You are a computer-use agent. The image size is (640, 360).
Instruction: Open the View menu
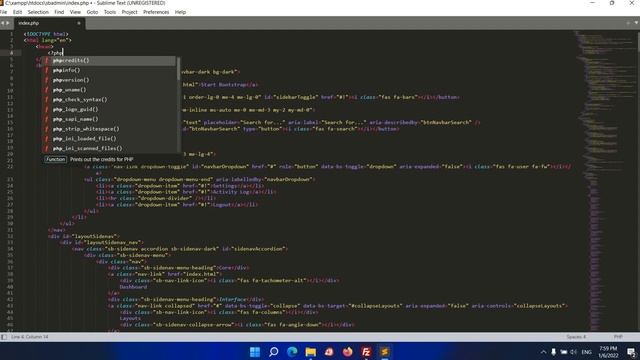[x=75, y=12]
